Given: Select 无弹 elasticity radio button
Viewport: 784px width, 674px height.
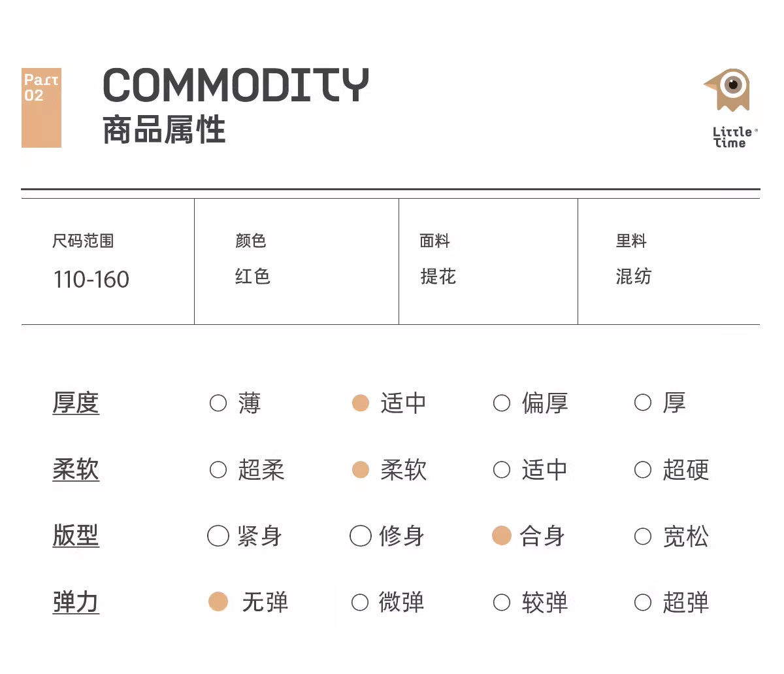Looking at the screenshot, I should [218, 601].
